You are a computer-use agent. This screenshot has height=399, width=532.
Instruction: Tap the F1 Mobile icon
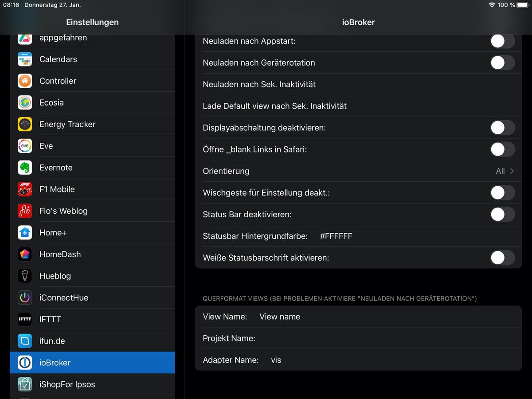point(25,189)
